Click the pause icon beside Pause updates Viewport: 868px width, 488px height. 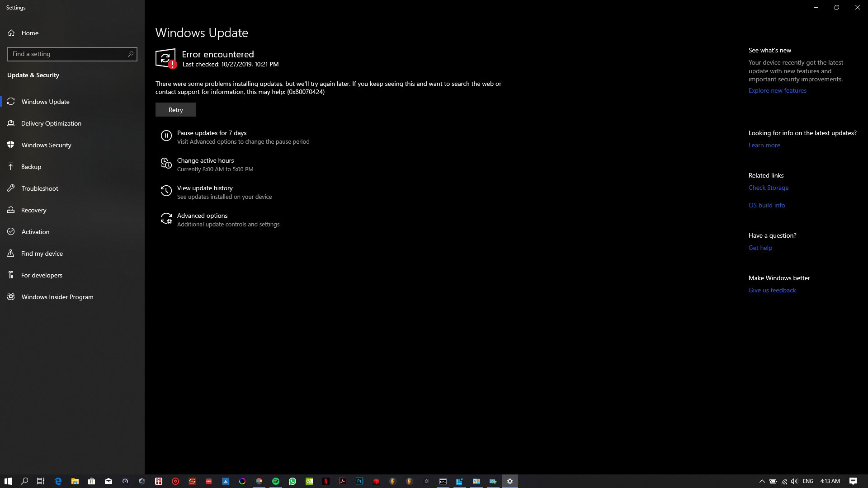(166, 136)
